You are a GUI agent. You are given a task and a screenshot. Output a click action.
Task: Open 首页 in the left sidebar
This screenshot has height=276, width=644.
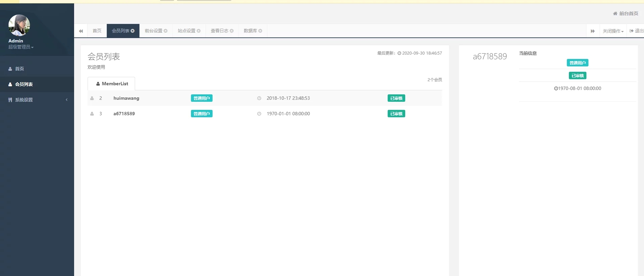(x=20, y=69)
